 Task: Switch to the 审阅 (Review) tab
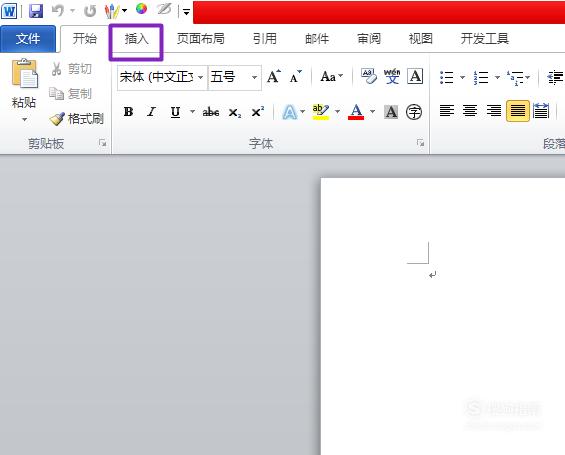[369, 39]
